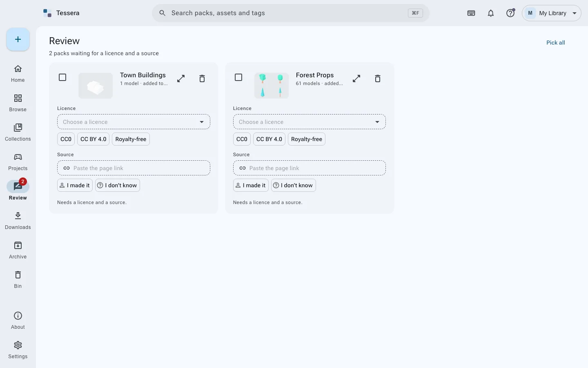Open Bin in sidebar

(x=18, y=280)
